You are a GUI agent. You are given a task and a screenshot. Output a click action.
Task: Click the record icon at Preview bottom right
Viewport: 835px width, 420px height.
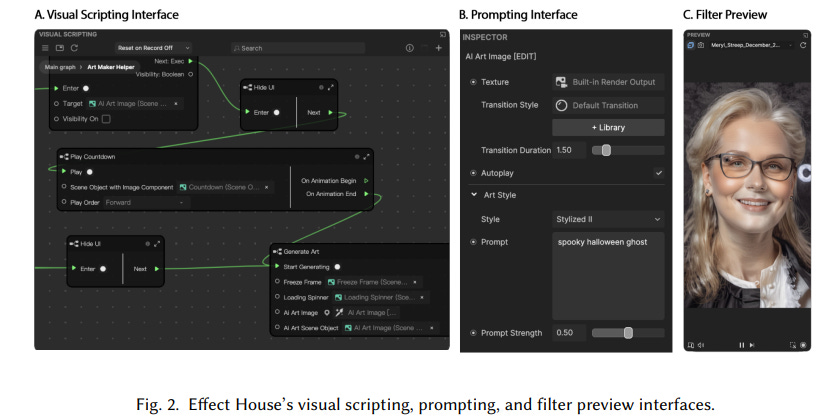point(803,345)
